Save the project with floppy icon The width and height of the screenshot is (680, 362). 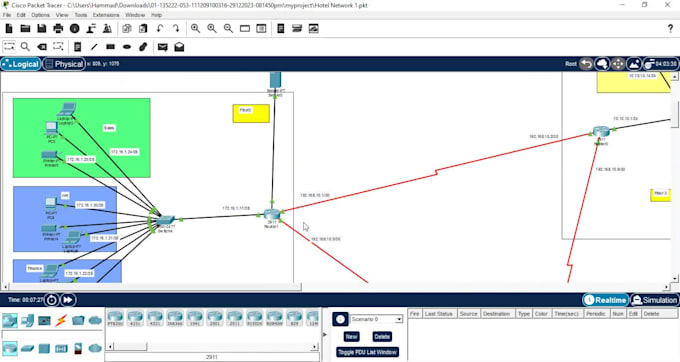42,29
